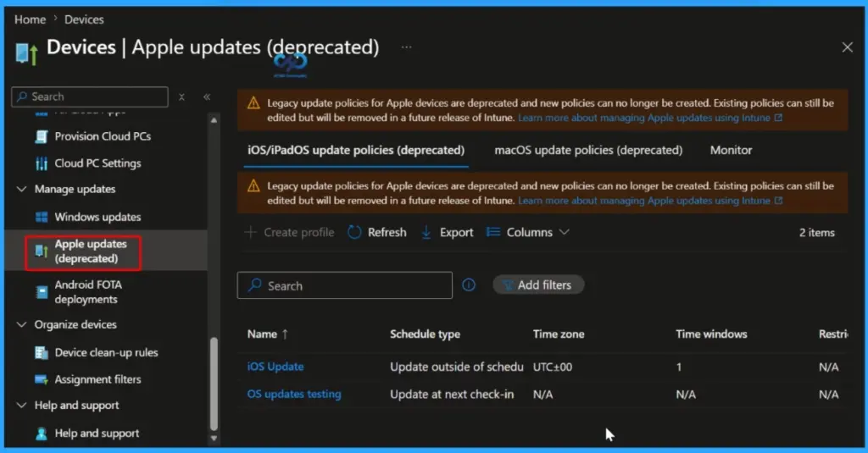Image resolution: width=868 pixels, height=453 pixels.
Task: Click the Apple updates (deprecated) sidebar icon
Action: (x=41, y=251)
